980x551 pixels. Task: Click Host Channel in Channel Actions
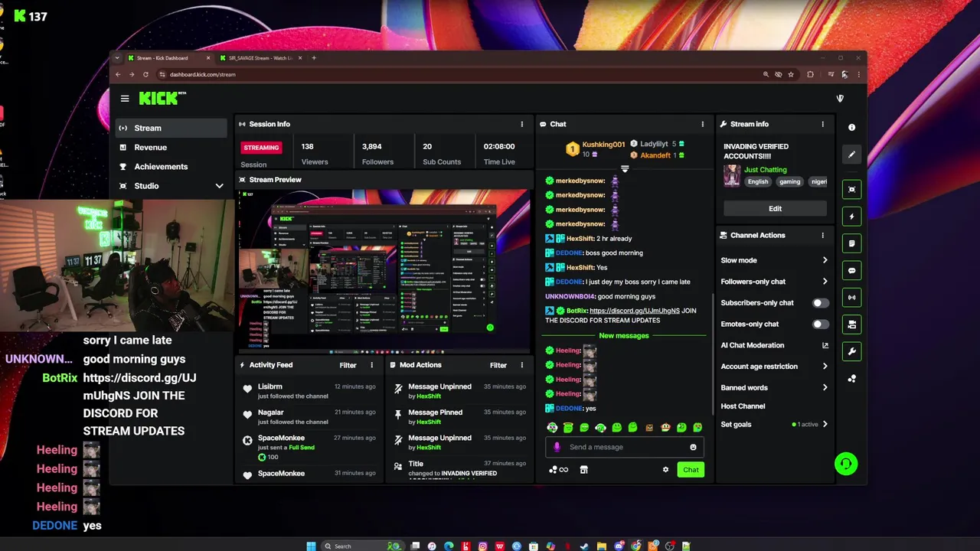pos(743,406)
